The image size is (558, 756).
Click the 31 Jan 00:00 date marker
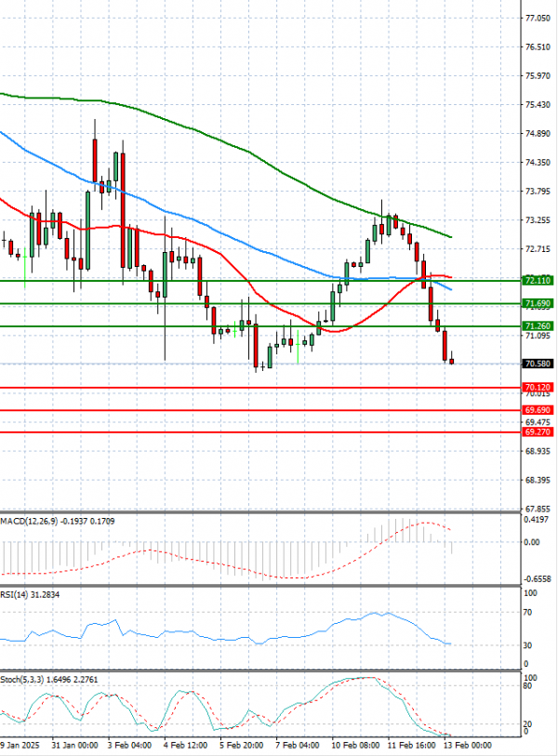[73, 745]
